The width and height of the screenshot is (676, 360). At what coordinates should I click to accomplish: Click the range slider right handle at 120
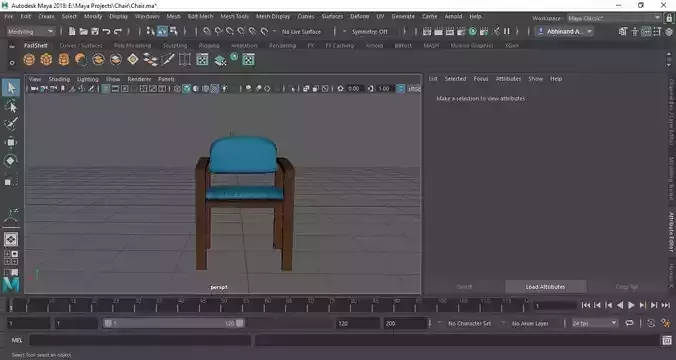[x=240, y=323]
